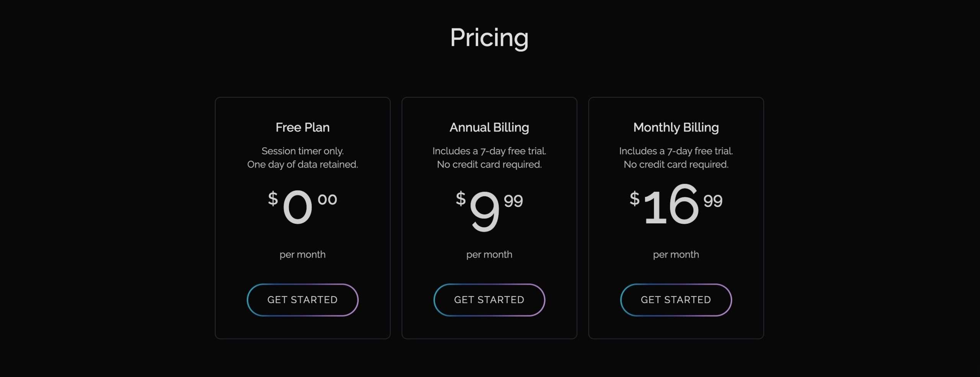Select the Annual Billing title
980x377 pixels.
tap(489, 128)
